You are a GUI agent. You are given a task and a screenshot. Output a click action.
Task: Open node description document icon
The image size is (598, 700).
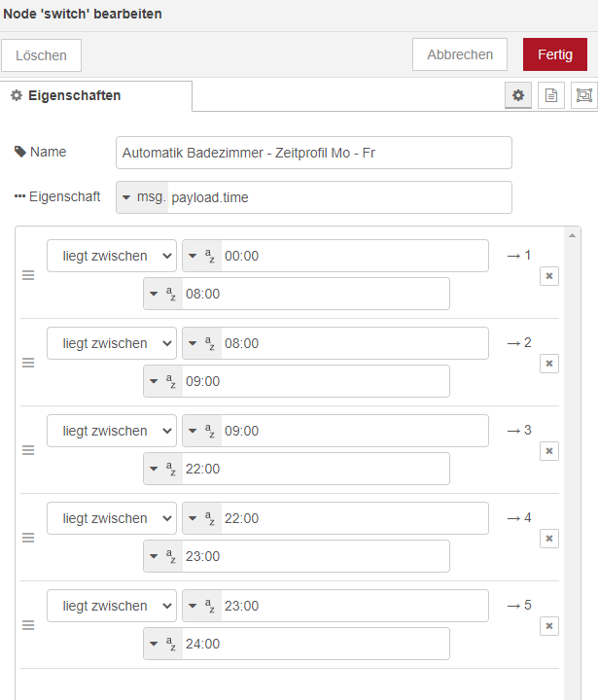pyautogui.click(x=551, y=95)
